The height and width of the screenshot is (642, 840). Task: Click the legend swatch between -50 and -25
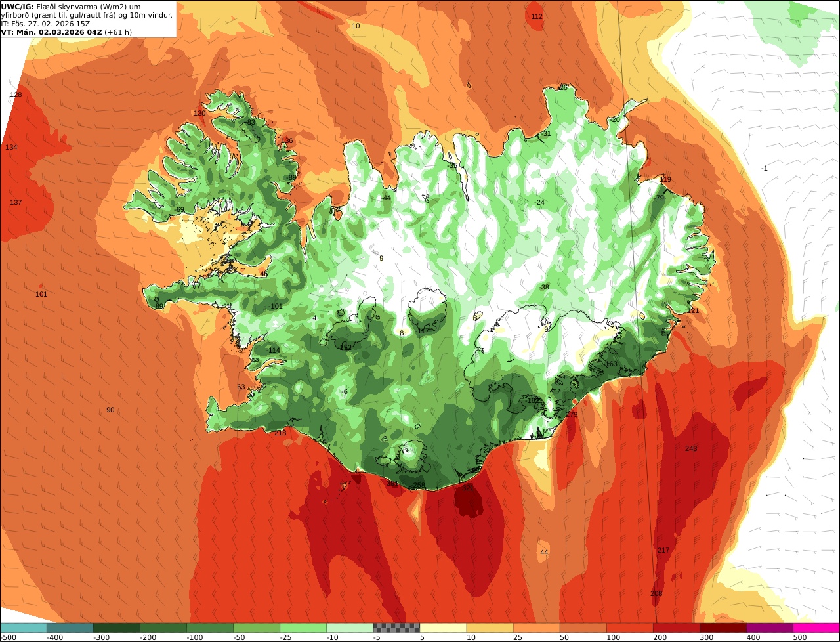coord(257,628)
